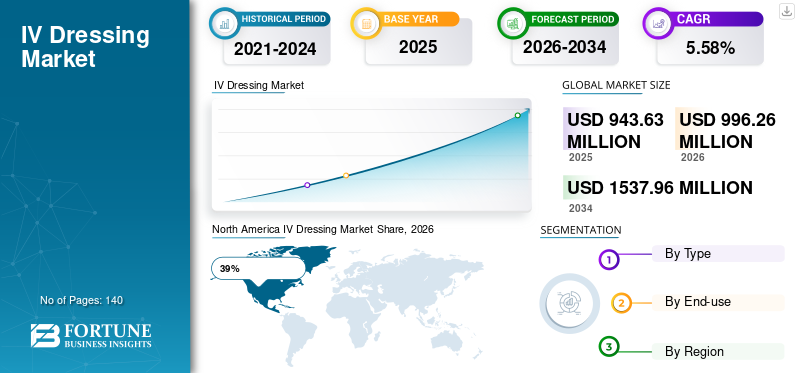The height and width of the screenshot is (373, 800).
Task: Select the By End-use segmentation label
Action: click(x=697, y=302)
